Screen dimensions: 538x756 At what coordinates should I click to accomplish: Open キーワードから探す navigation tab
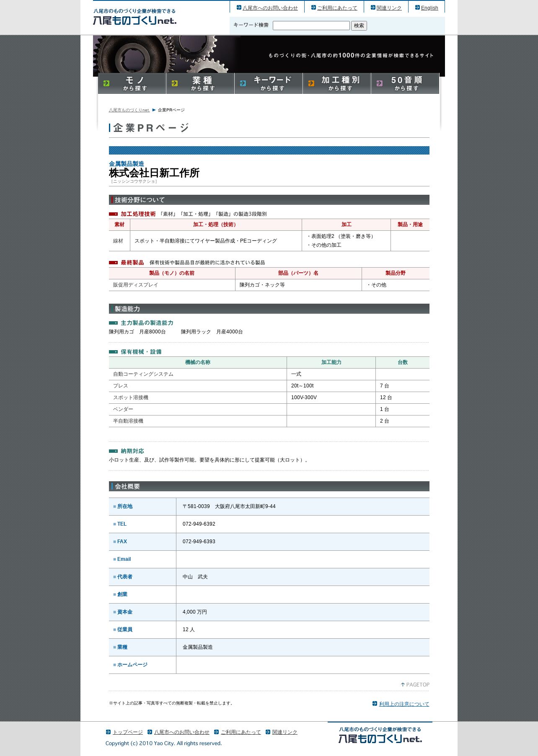[x=269, y=83]
